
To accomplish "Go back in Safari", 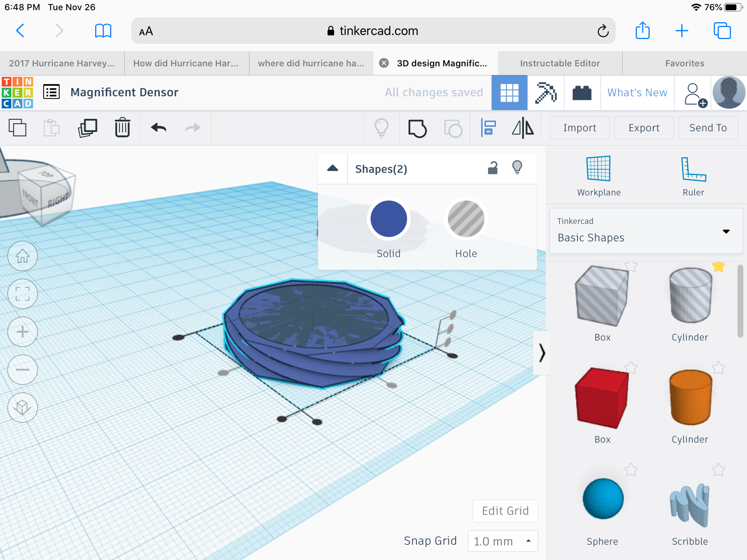I will tap(20, 31).
